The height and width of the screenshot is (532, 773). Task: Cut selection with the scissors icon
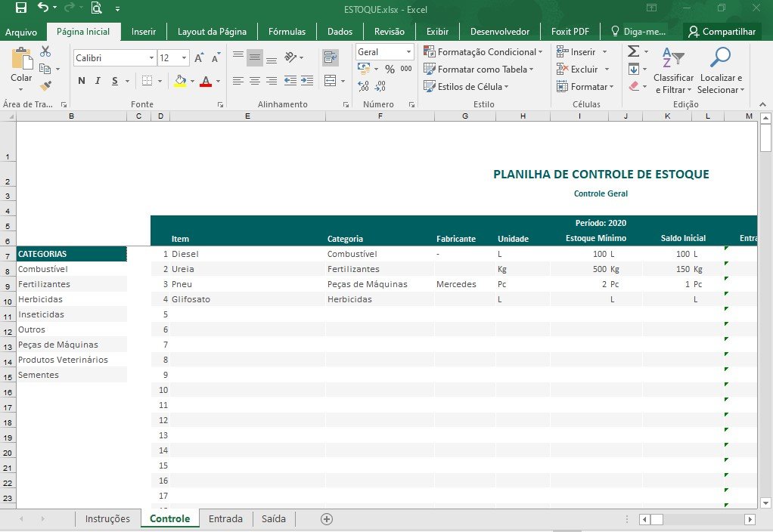point(45,51)
